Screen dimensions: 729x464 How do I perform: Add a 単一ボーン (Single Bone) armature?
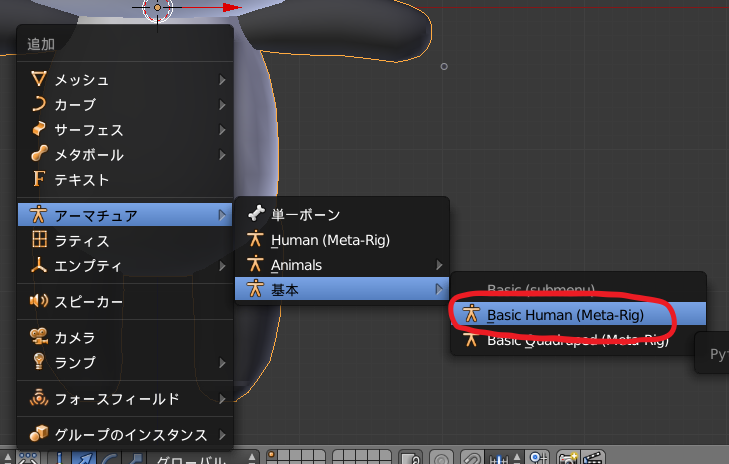click(342, 214)
